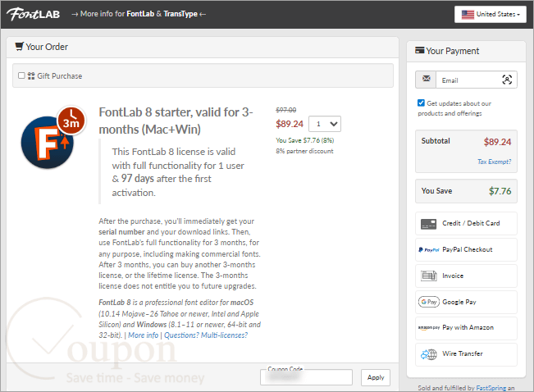Open the quantity dropdown showing 1
534x392 pixels.
tap(325, 124)
